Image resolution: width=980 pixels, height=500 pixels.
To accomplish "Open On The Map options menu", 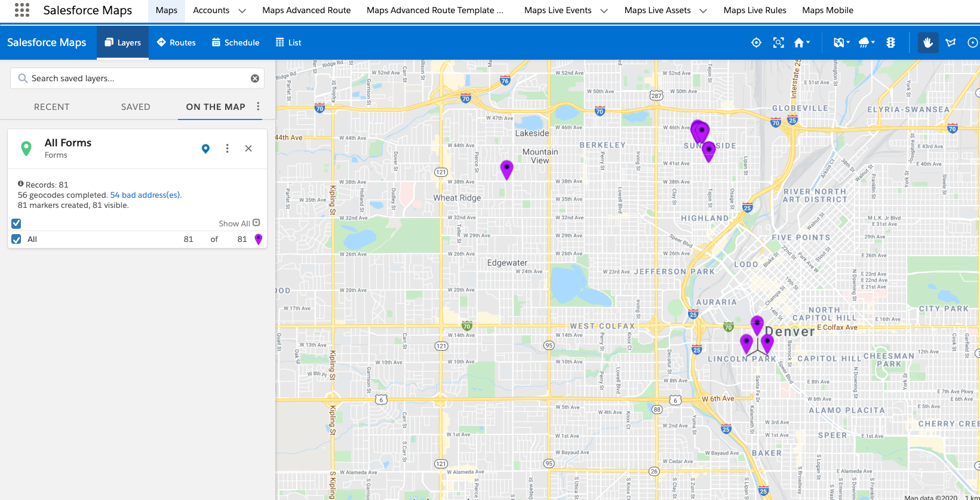I will click(x=258, y=106).
